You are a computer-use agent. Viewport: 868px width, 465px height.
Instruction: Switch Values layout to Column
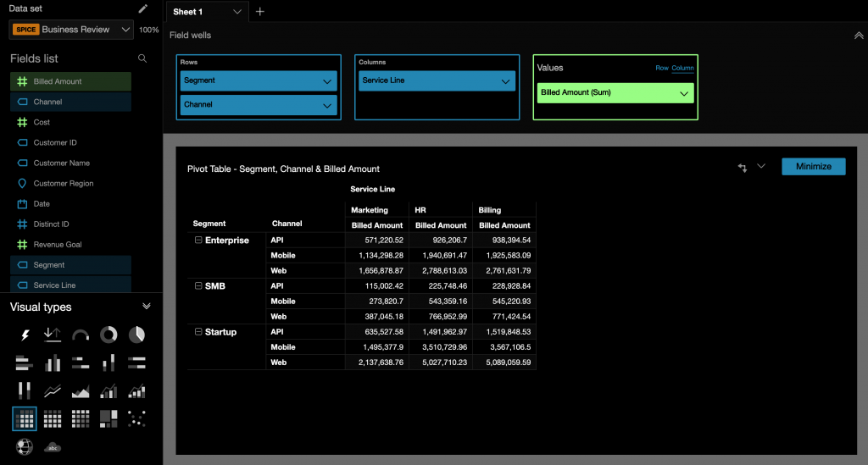(x=682, y=68)
